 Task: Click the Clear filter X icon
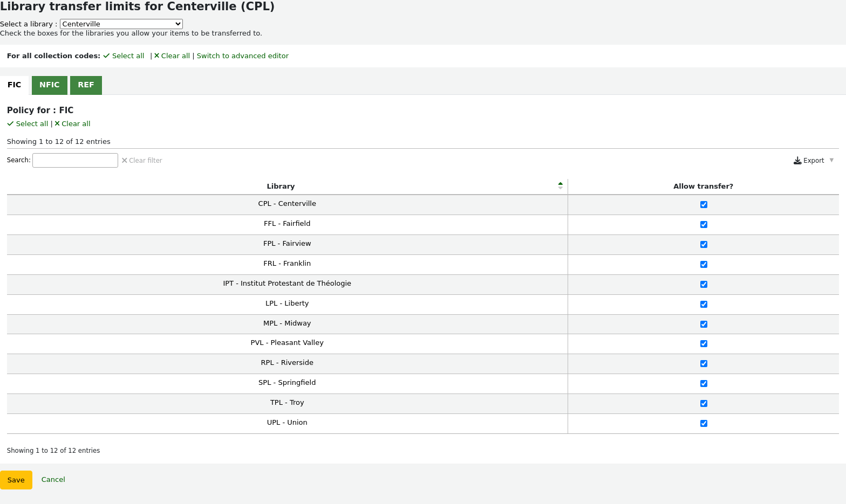tap(125, 161)
